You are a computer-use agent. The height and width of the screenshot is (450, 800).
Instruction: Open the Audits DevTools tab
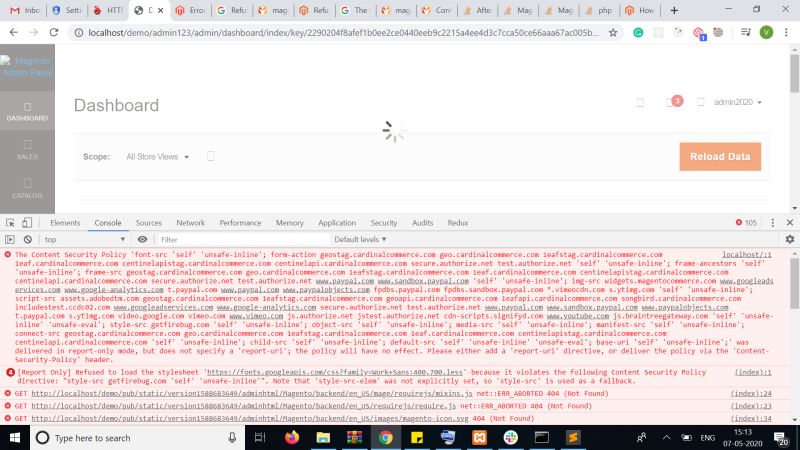[422, 223]
